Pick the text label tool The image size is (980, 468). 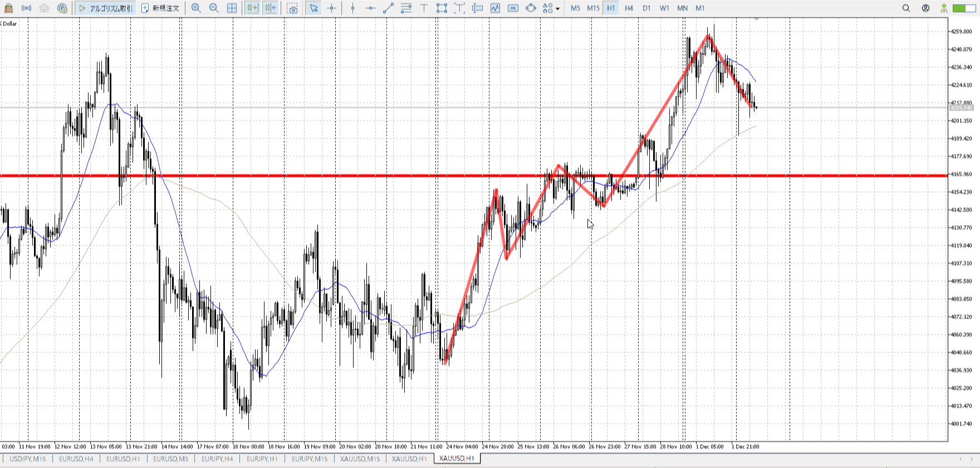coord(424,8)
